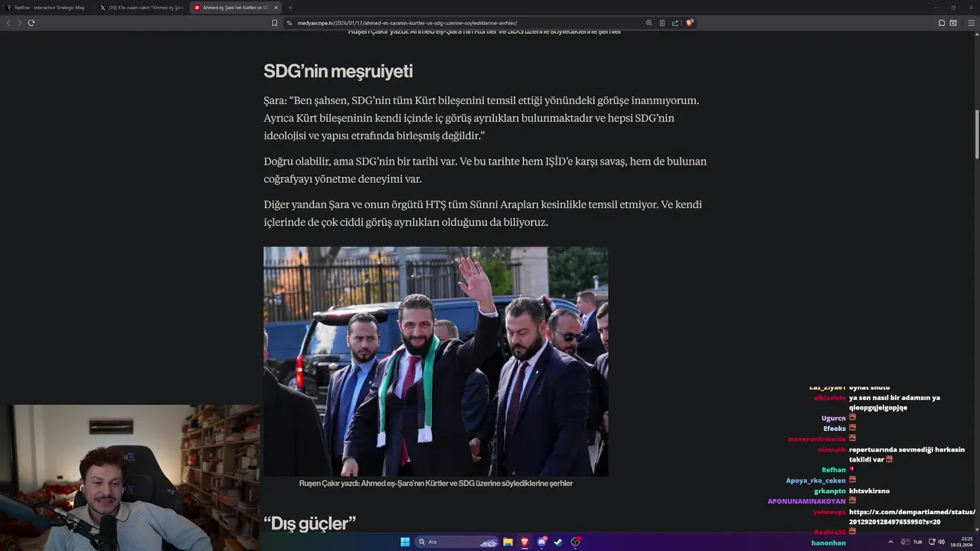Open Brave browser taskbar icon
The image size is (980, 551).
click(x=524, y=542)
